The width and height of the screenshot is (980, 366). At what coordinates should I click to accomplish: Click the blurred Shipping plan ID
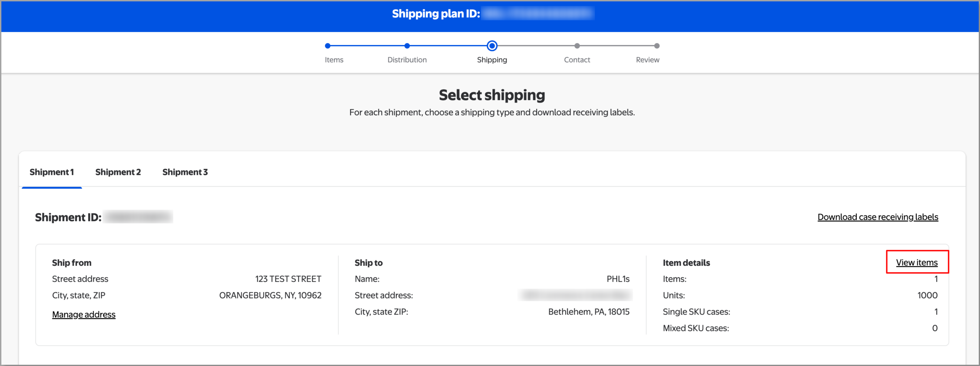(538, 14)
